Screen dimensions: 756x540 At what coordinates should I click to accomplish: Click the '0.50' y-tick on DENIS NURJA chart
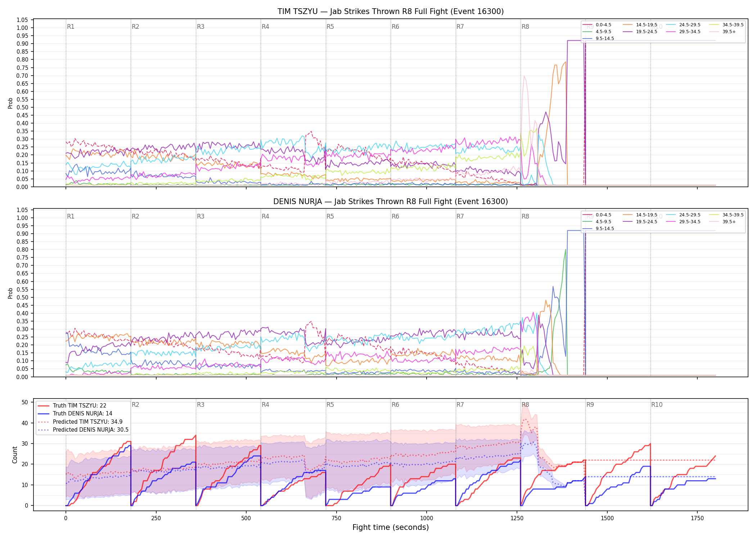click(22, 297)
